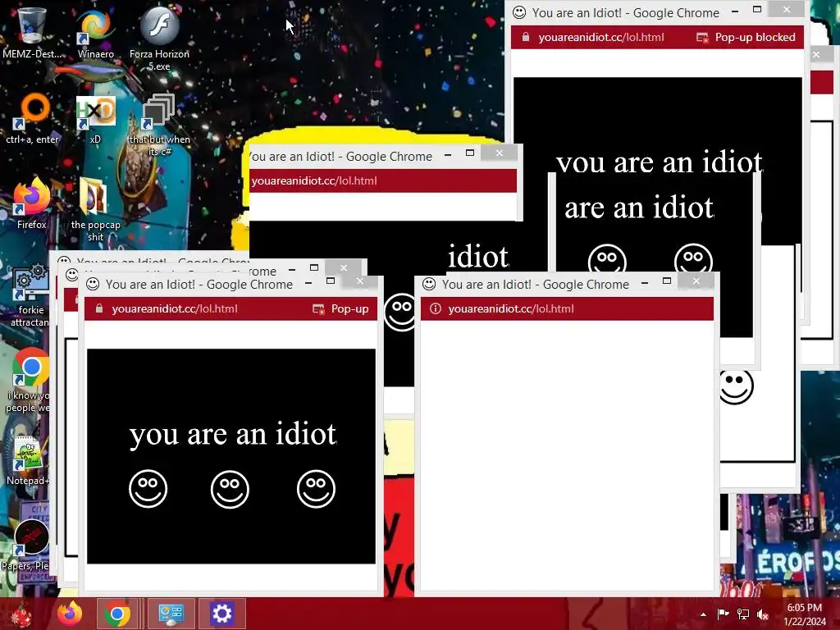Click the muted volume tray icon
The image size is (840, 630).
tap(763, 614)
